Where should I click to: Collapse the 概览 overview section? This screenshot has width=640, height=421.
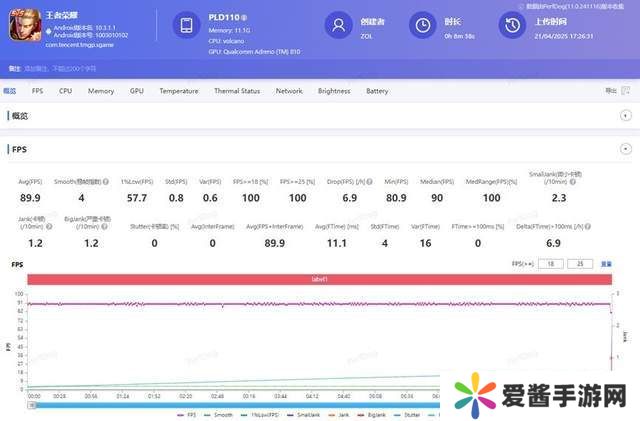click(625, 116)
